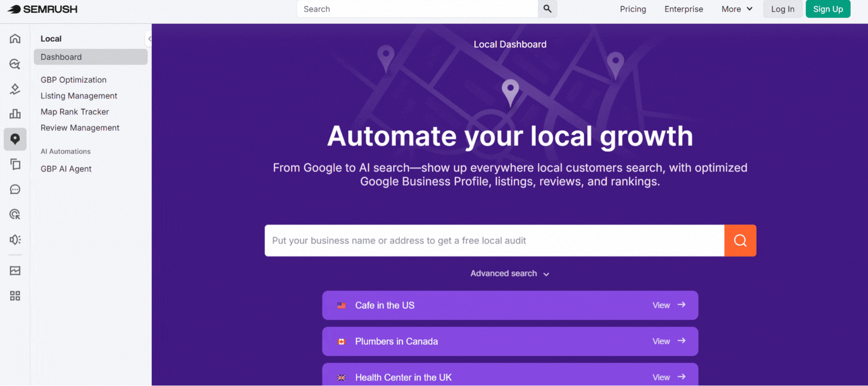868x386 pixels.
Task: Expand Advanced search options
Action: pyautogui.click(x=510, y=273)
